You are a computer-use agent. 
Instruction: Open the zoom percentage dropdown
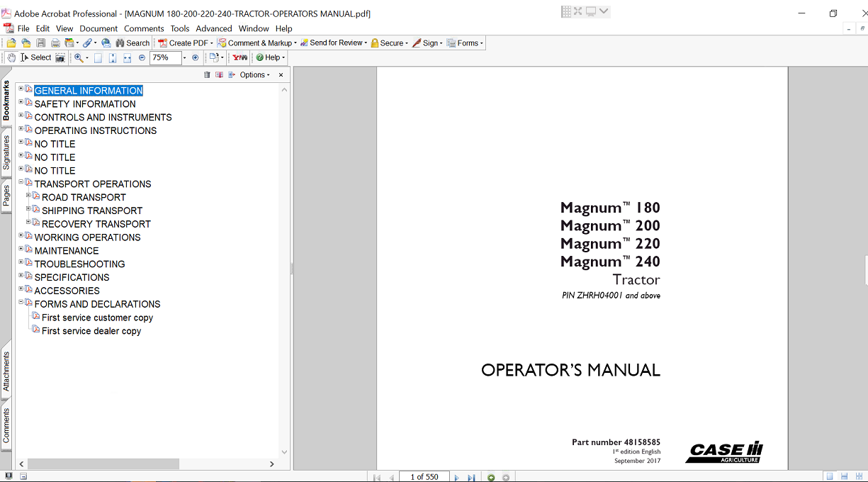(x=185, y=57)
